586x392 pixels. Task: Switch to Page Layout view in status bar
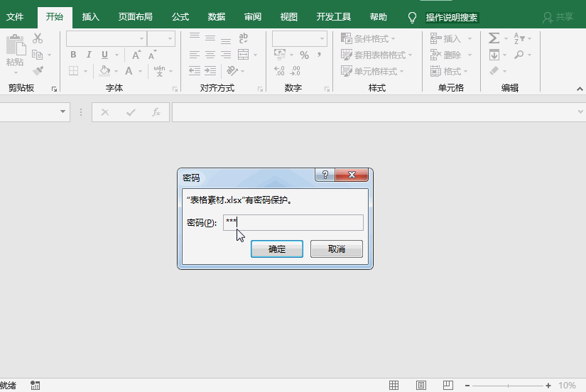pos(421,385)
